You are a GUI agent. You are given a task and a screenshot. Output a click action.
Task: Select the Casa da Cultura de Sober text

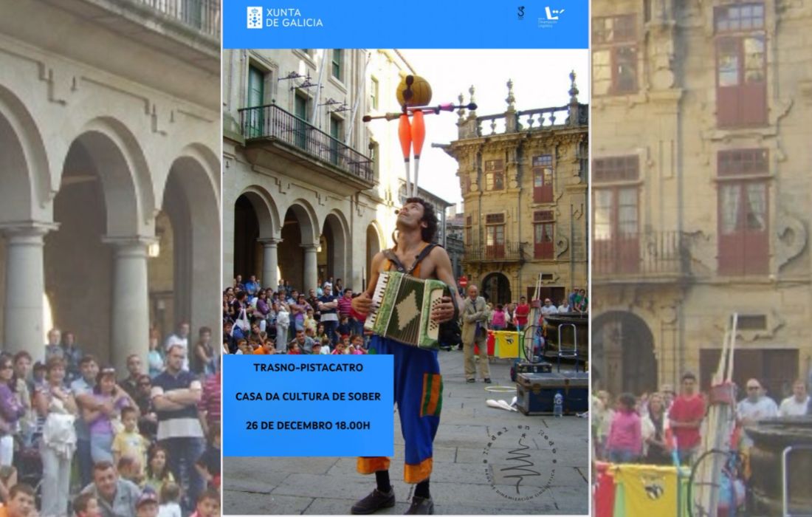(308, 397)
